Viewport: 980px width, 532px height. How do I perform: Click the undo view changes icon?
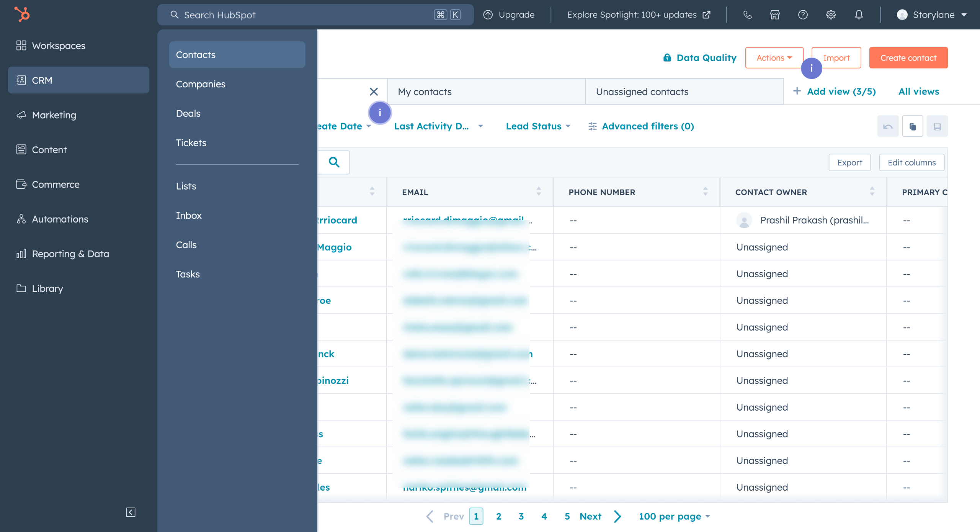pos(888,126)
